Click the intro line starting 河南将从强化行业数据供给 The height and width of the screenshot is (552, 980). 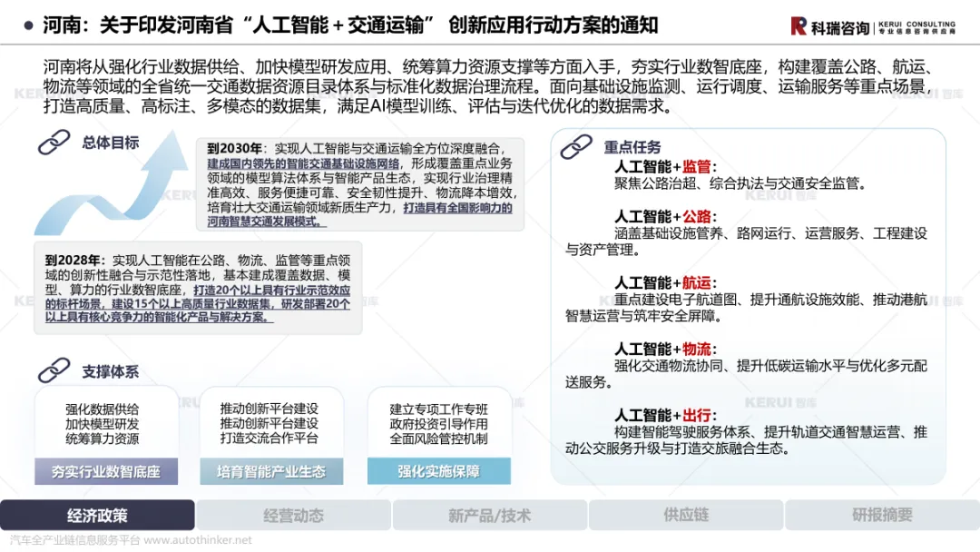click(x=490, y=67)
